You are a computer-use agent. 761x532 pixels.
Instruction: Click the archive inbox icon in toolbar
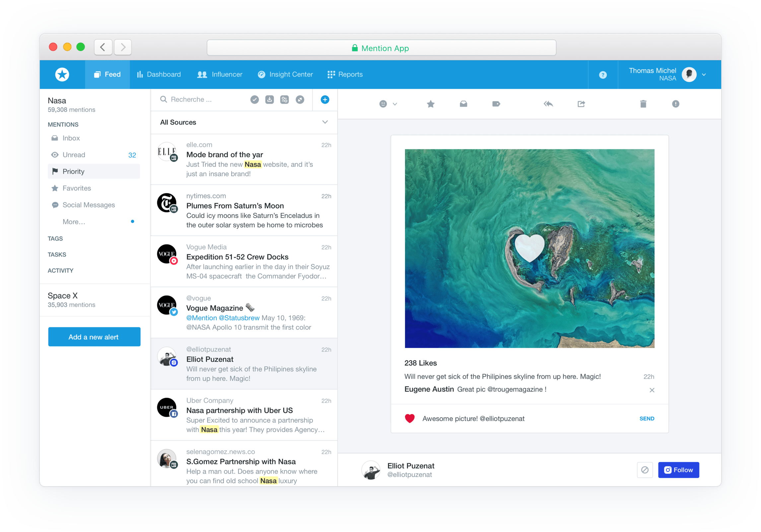click(x=463, y=104)
